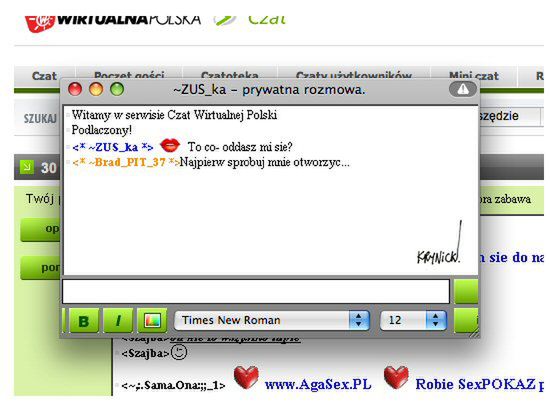The height and width of the screenshot is (412, 550).
Task: Click the green arrow icon next to 30
Action: click(x=27, y=167)
